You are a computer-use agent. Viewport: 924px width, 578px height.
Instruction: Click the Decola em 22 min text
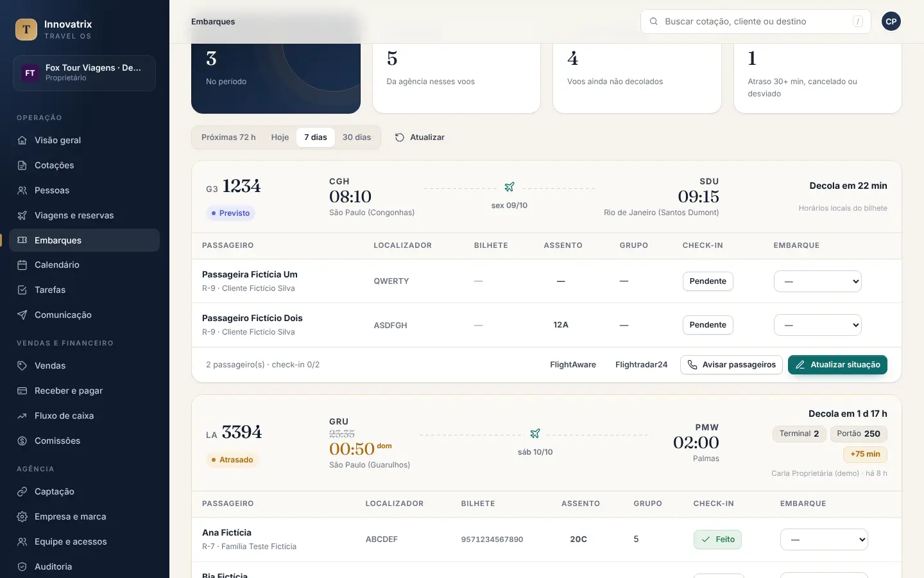[848, 186]
